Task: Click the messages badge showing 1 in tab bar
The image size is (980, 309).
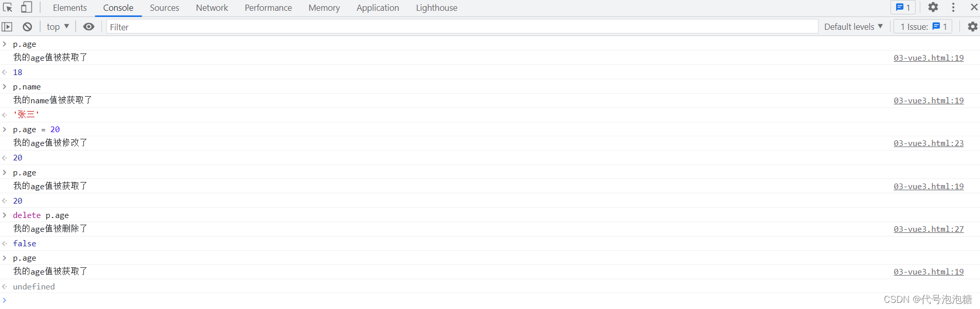Action: coord(903,8)
